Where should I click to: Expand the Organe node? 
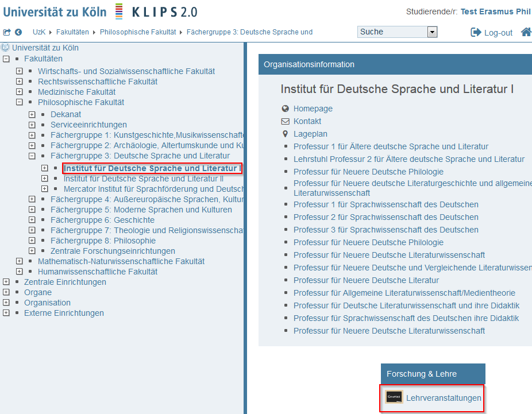(x=6, y=292)
